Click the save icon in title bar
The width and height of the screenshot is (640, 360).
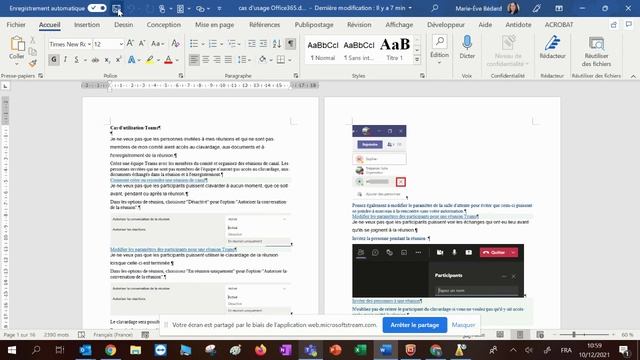click(116, 9)
